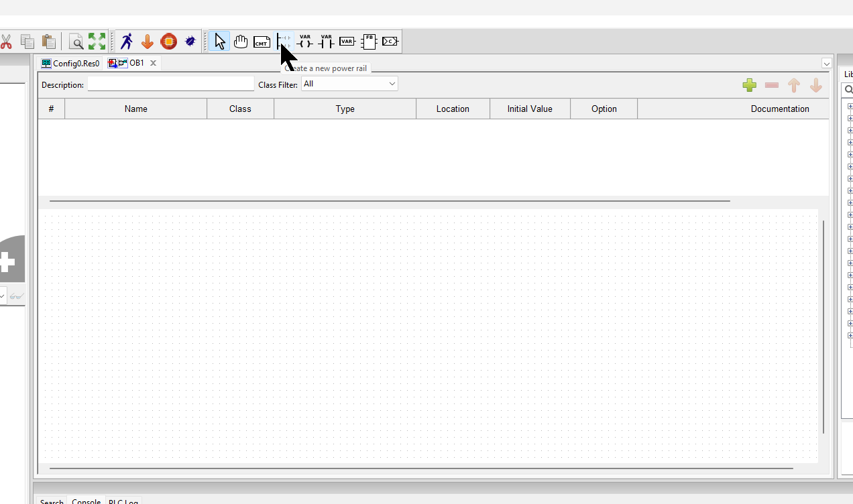
Task: Click the Name column header
Action: (x=135, y=109)
